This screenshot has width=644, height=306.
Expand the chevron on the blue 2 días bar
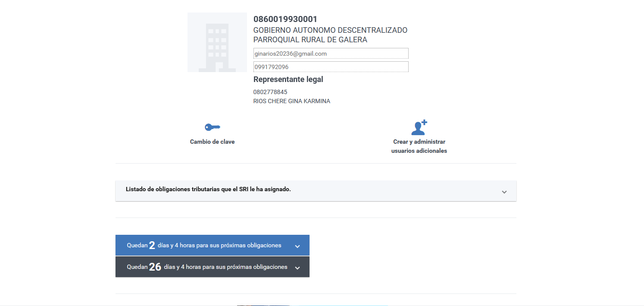(297, 246)
